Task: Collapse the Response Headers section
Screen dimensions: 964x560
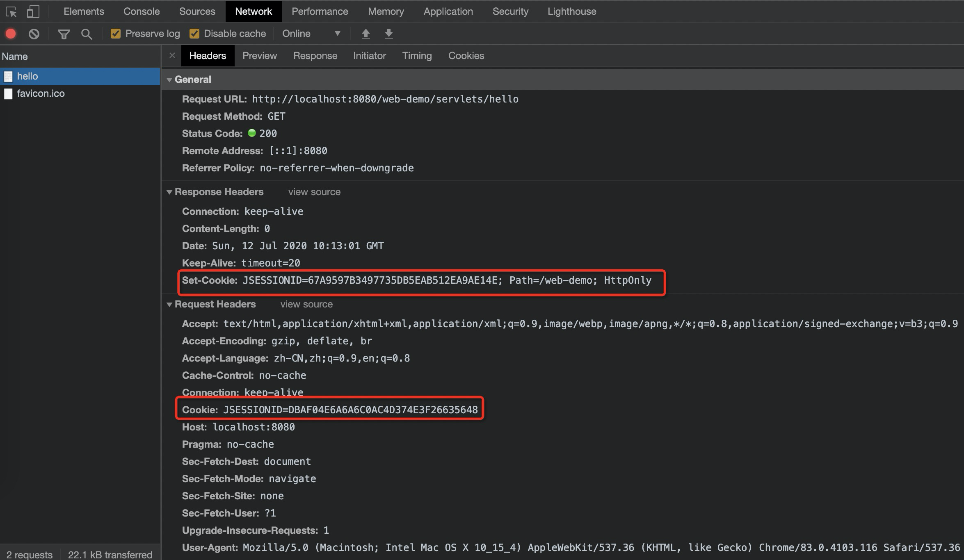Action: (x=170, y=192)
